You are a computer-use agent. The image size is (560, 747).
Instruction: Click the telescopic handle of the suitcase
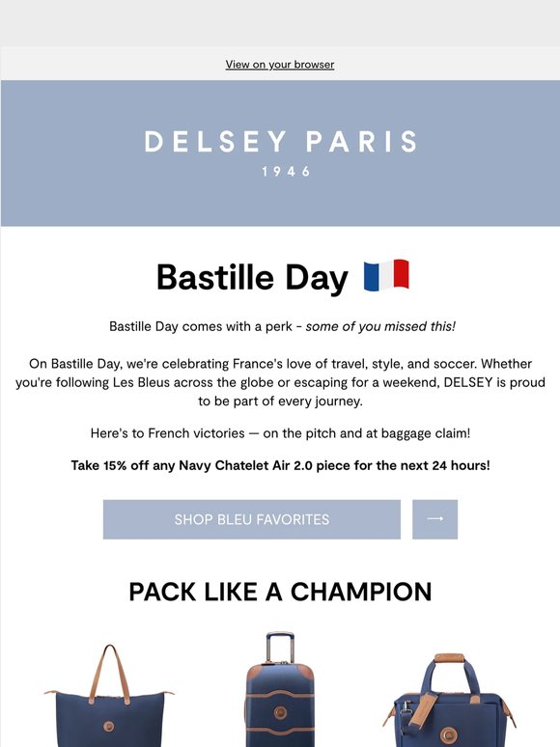pyautogui.click(x=280, y=647)
